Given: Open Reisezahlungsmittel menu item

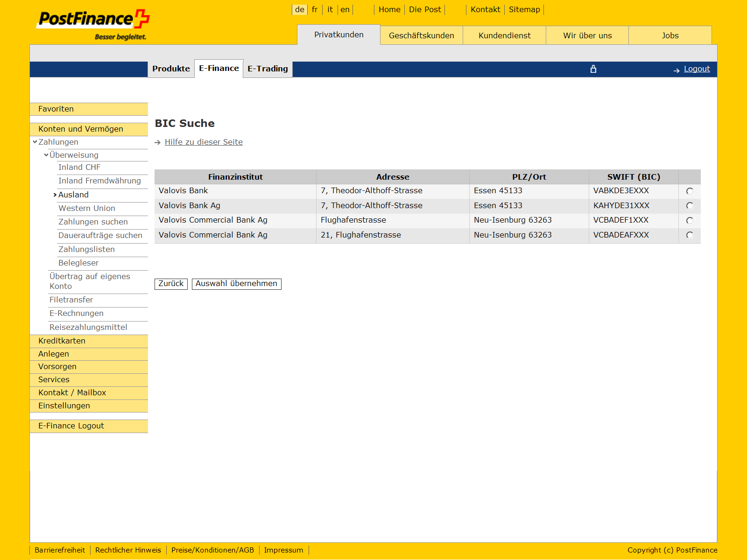Looking at the screenshot, I should [88, 327].
